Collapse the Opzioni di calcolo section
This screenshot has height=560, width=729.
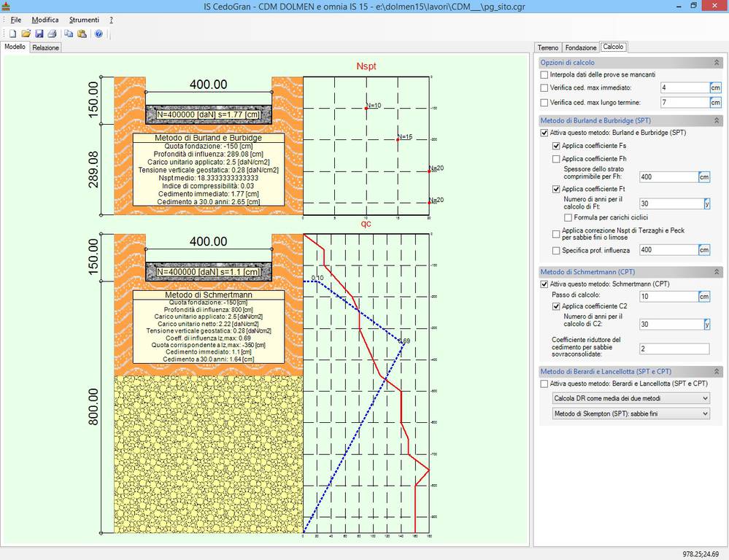click(x=716, y=63)
